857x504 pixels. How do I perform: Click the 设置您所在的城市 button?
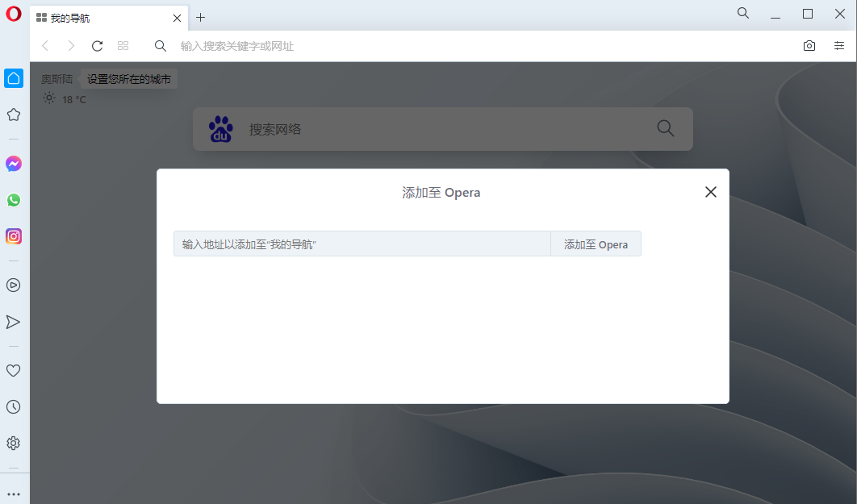[x=129, y=79]
